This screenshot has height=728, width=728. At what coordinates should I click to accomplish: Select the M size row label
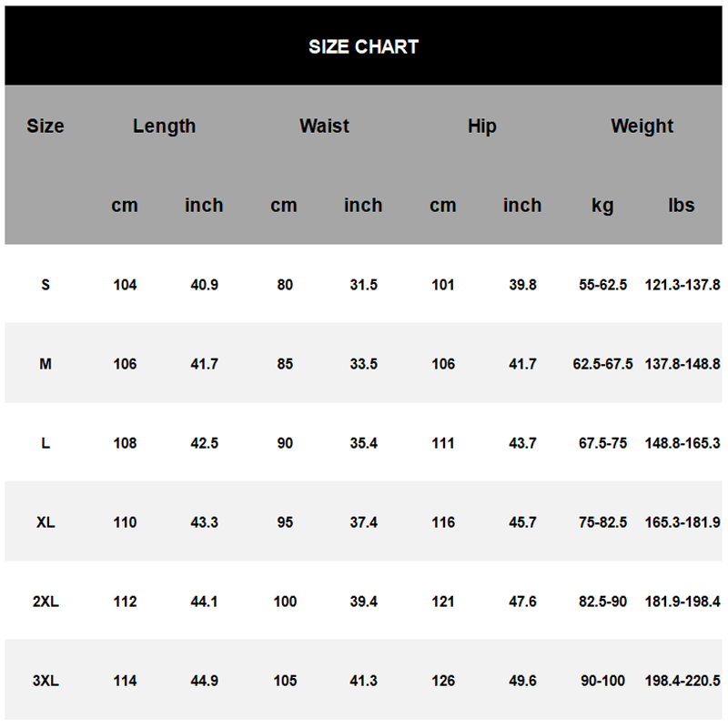click(45, 364)
